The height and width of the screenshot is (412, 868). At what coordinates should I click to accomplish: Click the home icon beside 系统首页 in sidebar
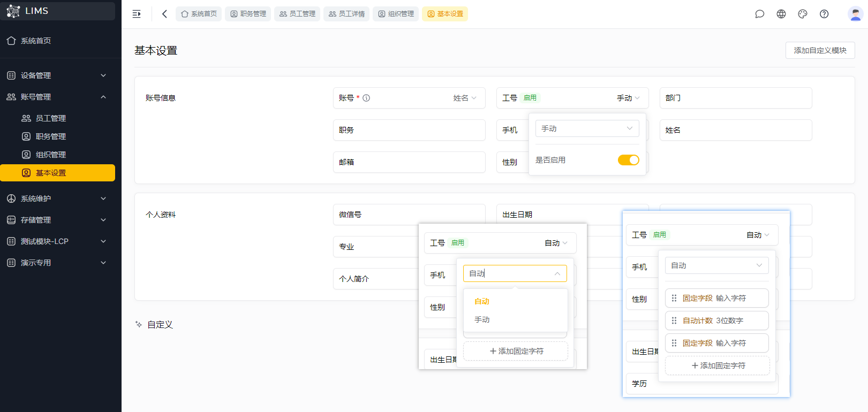point(11,41)
